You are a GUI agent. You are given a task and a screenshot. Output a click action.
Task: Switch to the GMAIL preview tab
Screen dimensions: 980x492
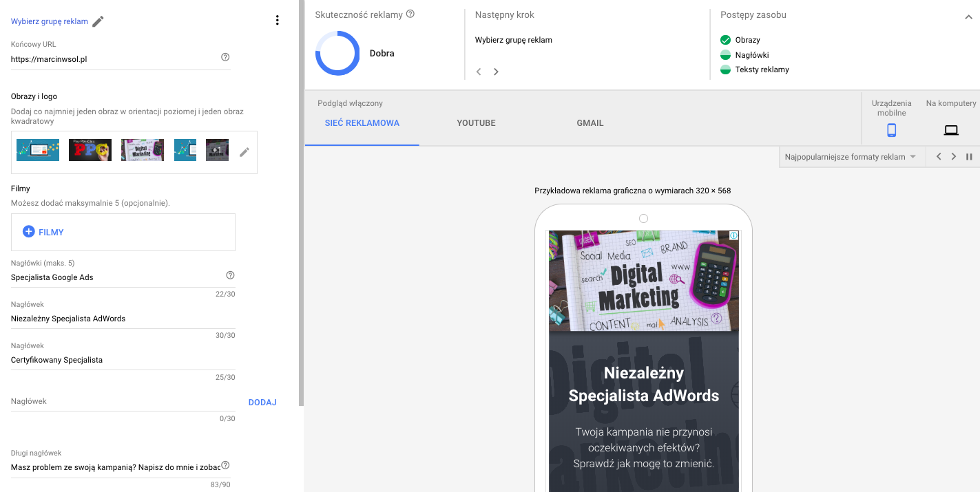590,123
